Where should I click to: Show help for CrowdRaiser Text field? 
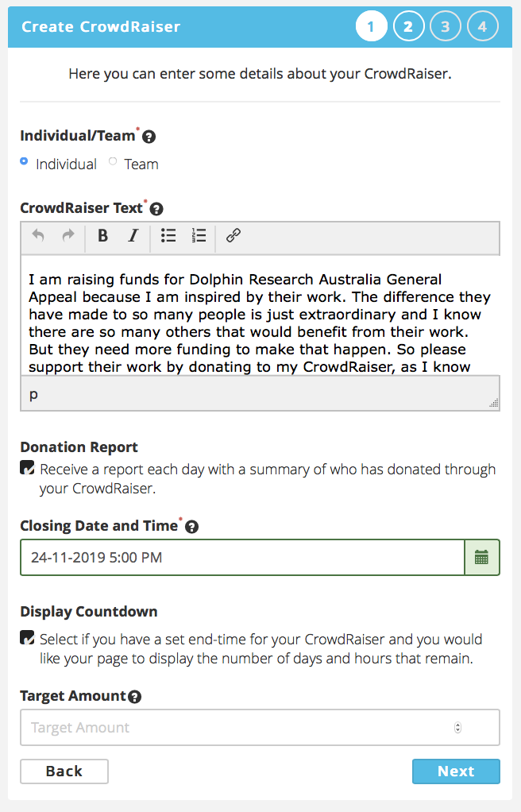coord(156,209)
